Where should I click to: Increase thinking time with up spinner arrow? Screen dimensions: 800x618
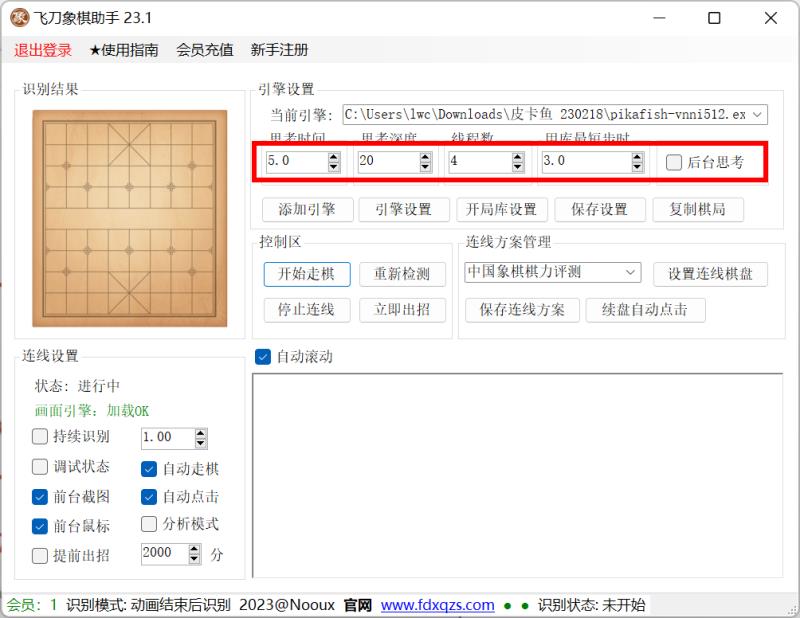coord(334,157)
